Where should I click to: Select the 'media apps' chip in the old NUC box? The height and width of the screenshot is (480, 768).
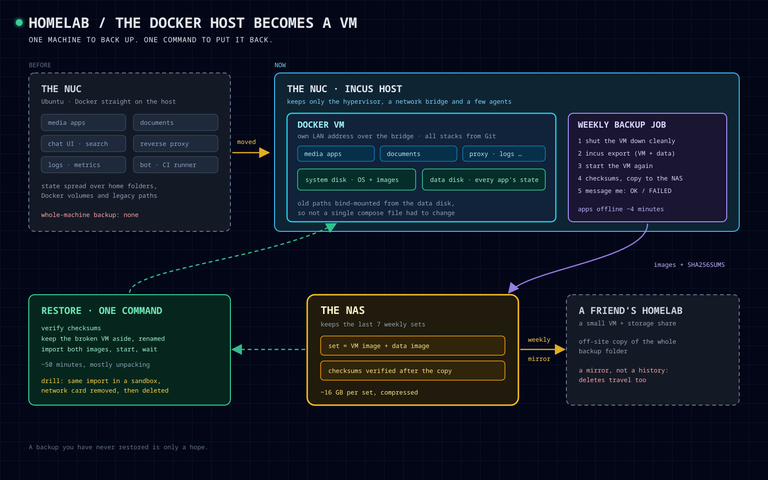pyautogui.click(x=83, y=122)
